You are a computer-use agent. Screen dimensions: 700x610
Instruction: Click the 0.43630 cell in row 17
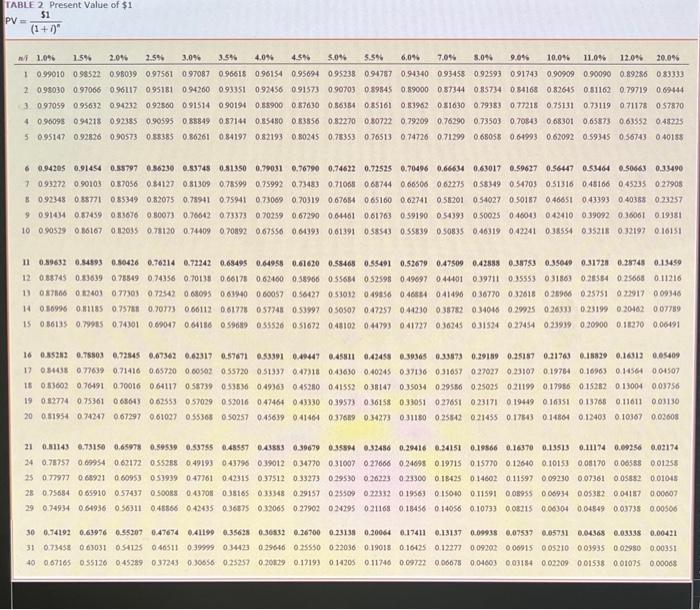pyautogui.click(x=342, y=372)
